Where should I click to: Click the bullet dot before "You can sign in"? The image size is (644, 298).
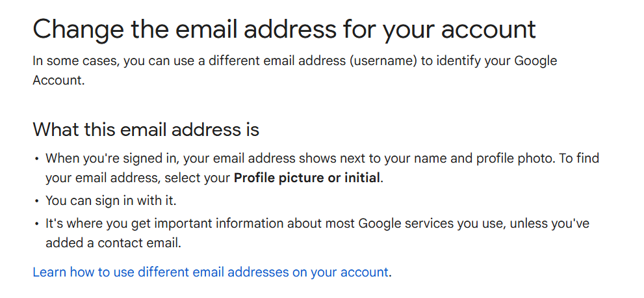point(37,200)
